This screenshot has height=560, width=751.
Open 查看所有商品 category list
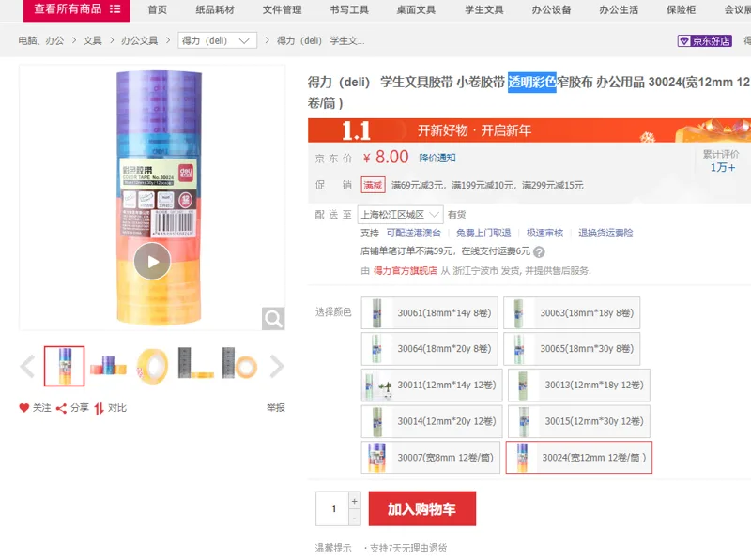pos(77,9)
